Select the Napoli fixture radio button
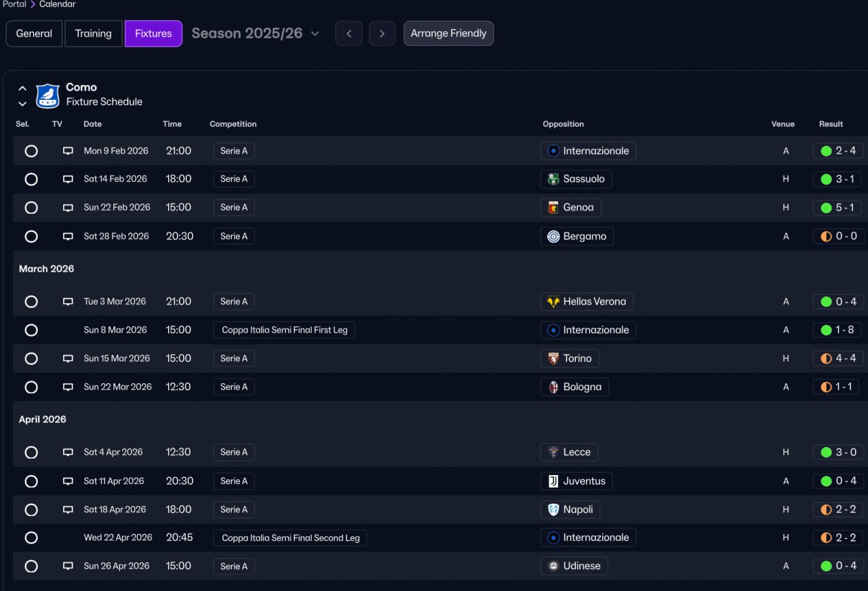 tap(31, 510)
